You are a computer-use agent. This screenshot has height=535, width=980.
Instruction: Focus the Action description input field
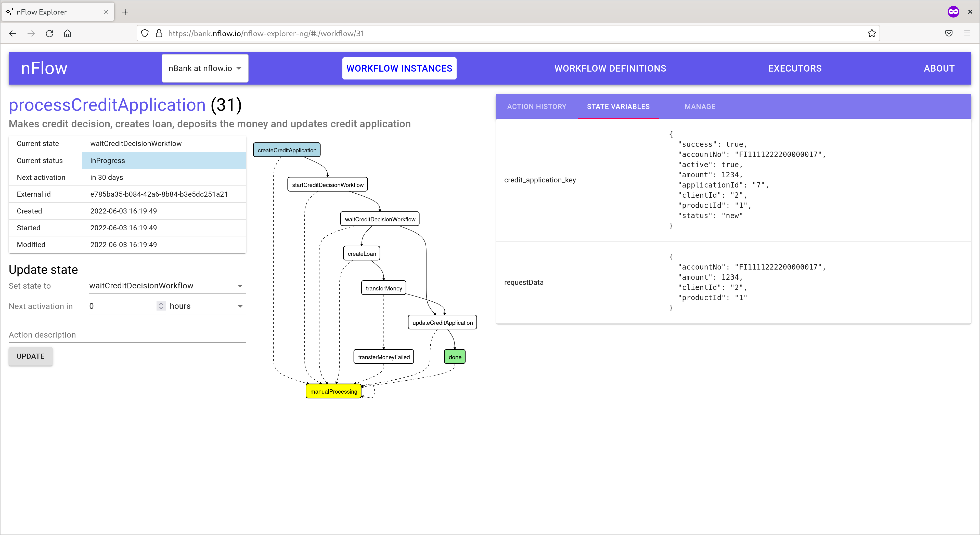click(x=127, y=335)
